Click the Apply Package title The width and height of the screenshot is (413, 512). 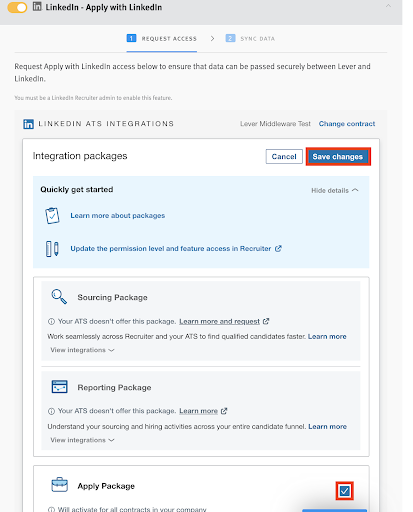pos(106,486)
